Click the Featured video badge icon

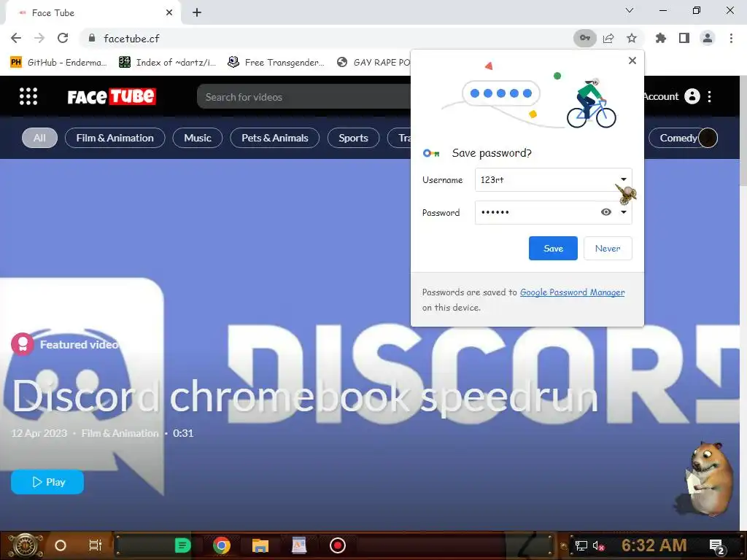23,344
